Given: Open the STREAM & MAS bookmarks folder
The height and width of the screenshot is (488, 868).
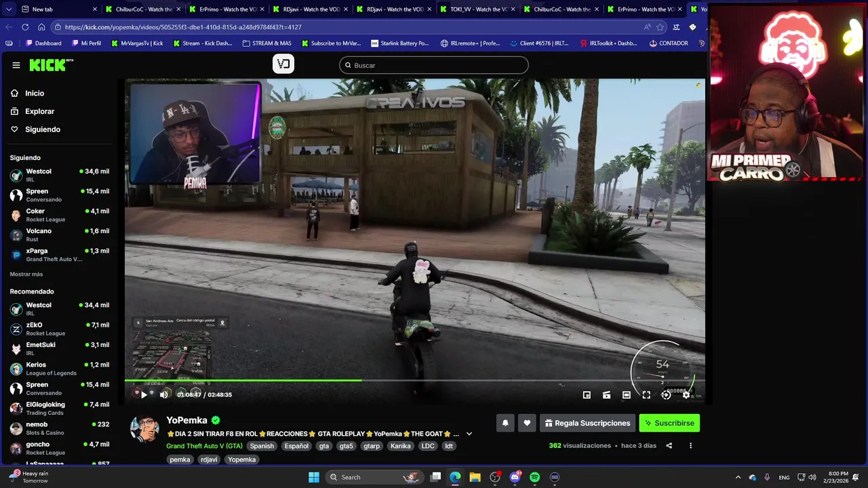Looking at the screenshot, I should point(267,43).
